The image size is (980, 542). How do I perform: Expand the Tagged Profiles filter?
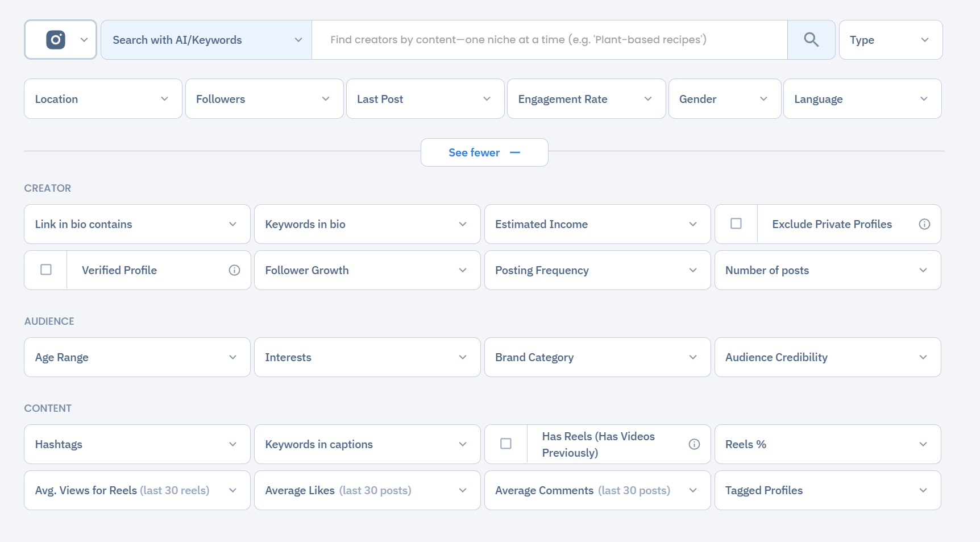(x=828, y=490)
